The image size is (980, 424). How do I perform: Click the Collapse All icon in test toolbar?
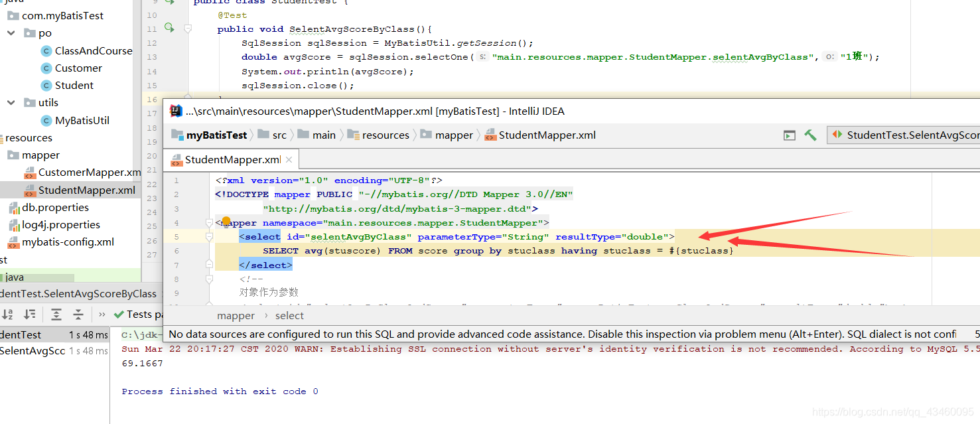pyautogui.click(x=78, y=314)
